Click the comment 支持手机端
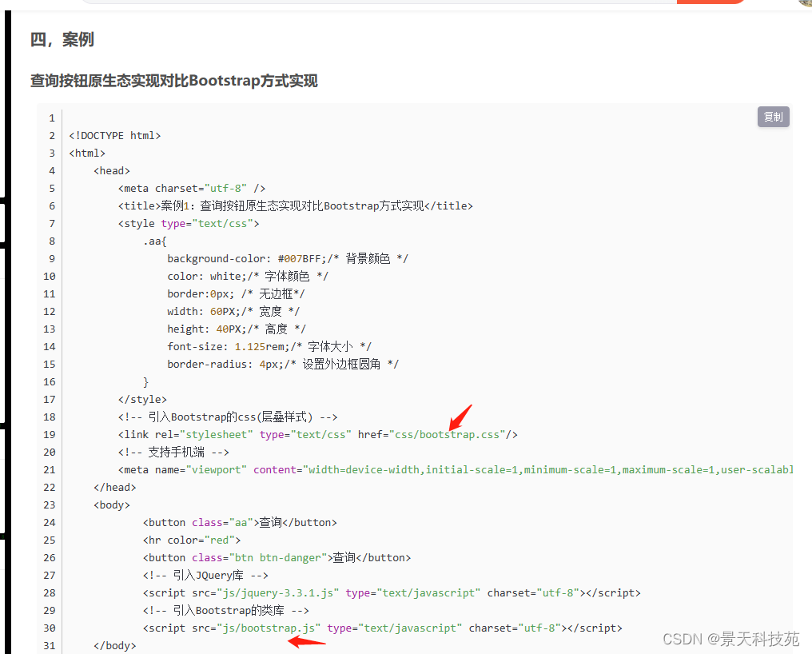Viewport: 812px width, 654px height. tap(173, 453)
